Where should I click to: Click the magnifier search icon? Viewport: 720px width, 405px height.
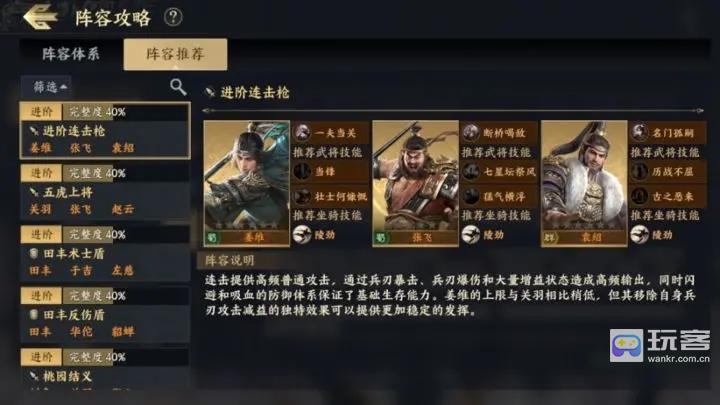[x=178, y=86]
